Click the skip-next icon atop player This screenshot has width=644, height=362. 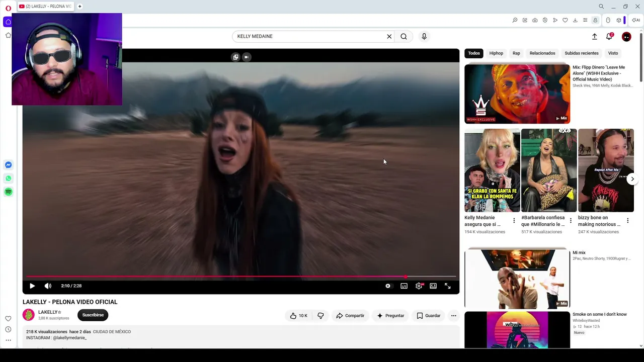pos(247,57)
